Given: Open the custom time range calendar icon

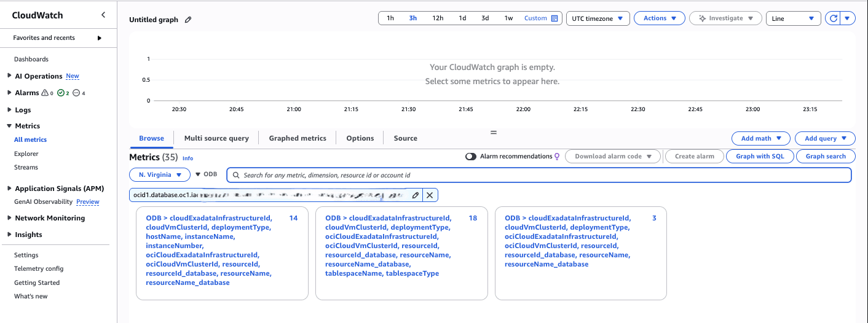Looking at the screenshot, I should click(x=554, y=18).
